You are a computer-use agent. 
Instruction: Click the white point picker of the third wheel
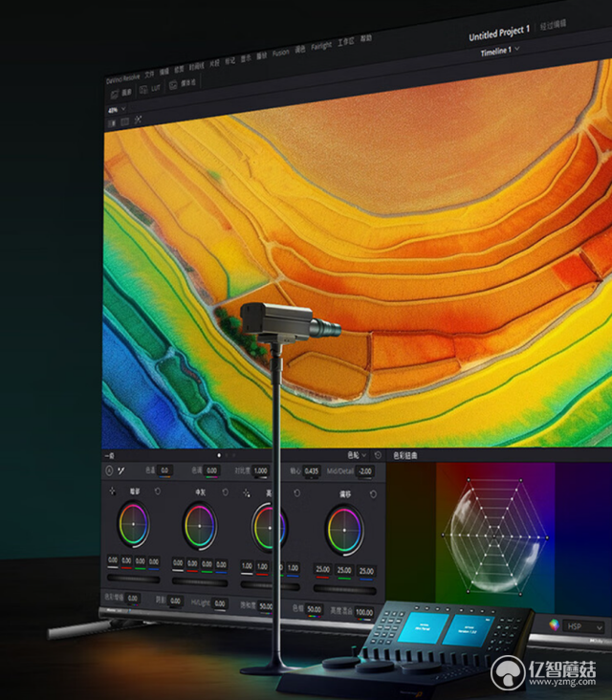click(x=247, y=492)
